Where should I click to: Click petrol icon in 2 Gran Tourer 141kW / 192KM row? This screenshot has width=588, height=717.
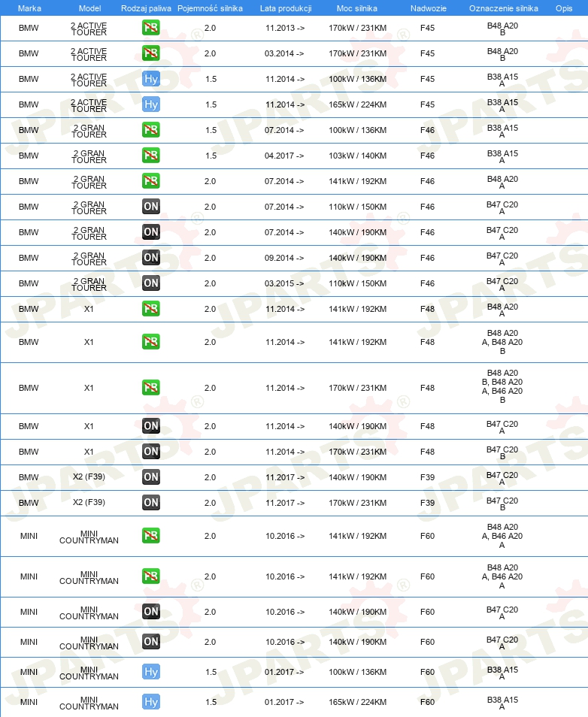click(x=151, y=182)
